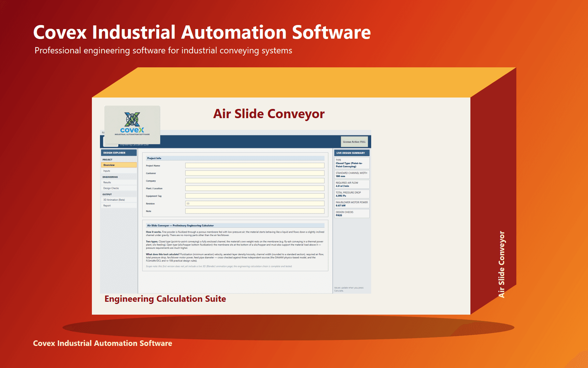
Task: Select Fan/Blower Motor Power 0.67 kW card
Action: 352,204
